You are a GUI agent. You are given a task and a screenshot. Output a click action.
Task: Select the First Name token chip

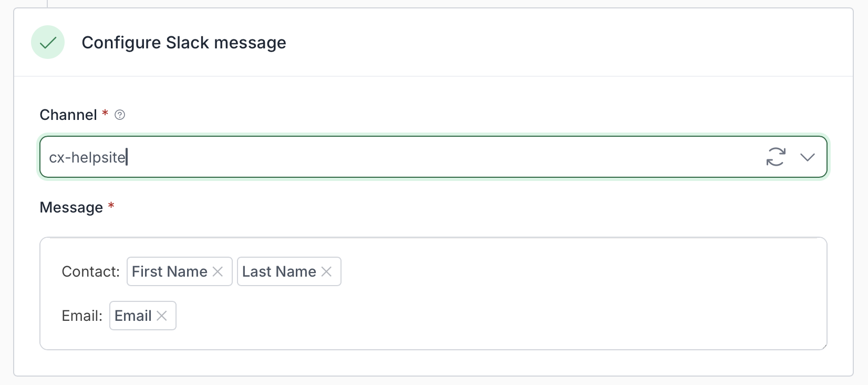(169, 271)
